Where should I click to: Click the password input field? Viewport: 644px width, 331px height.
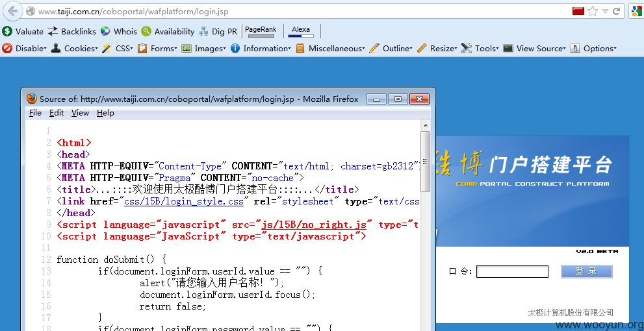(x=512, y=271)
